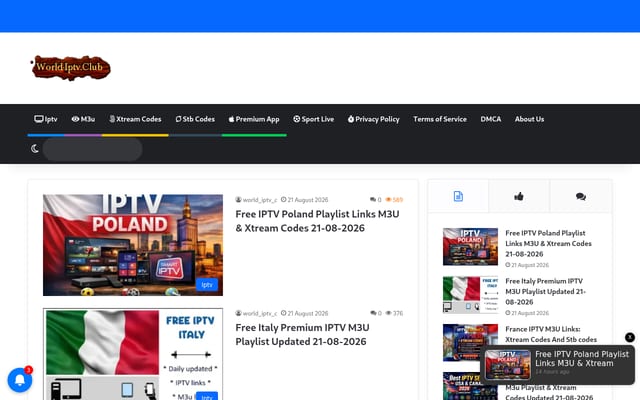Switch to the comments tab in sidebar

coord(581,196)
